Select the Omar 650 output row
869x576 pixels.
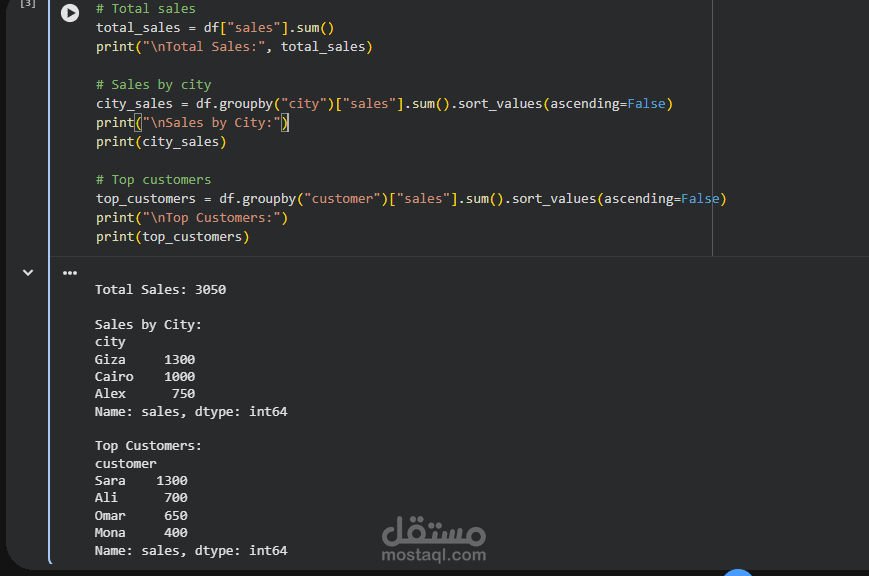141,516
